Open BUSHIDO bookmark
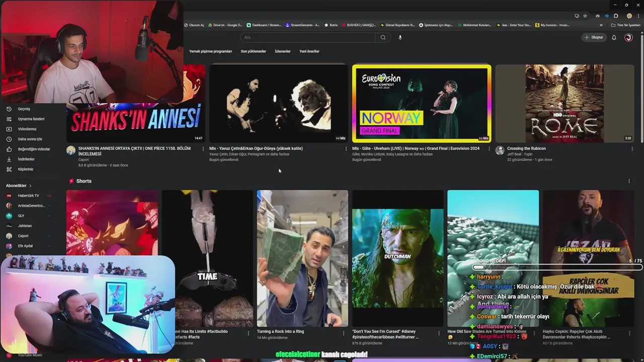The height and width of the screenshot is (362, 644). pos(359,25)
